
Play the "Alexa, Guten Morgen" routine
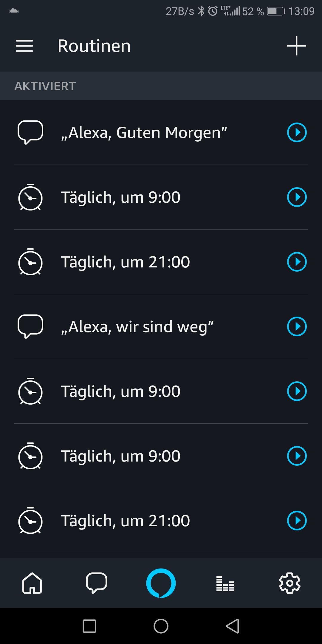[x=297, y=132]
